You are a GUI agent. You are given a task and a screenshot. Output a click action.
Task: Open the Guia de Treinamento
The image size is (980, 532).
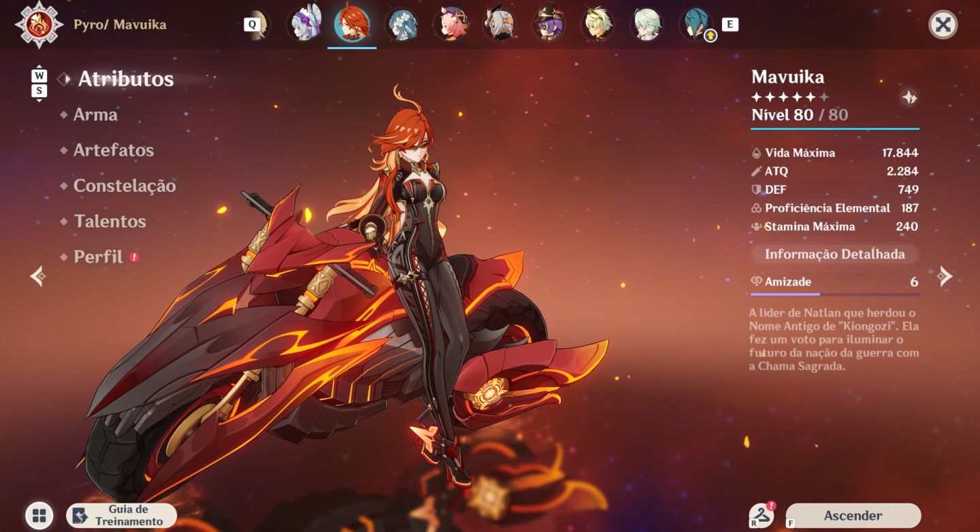click(x=122, y=516)
